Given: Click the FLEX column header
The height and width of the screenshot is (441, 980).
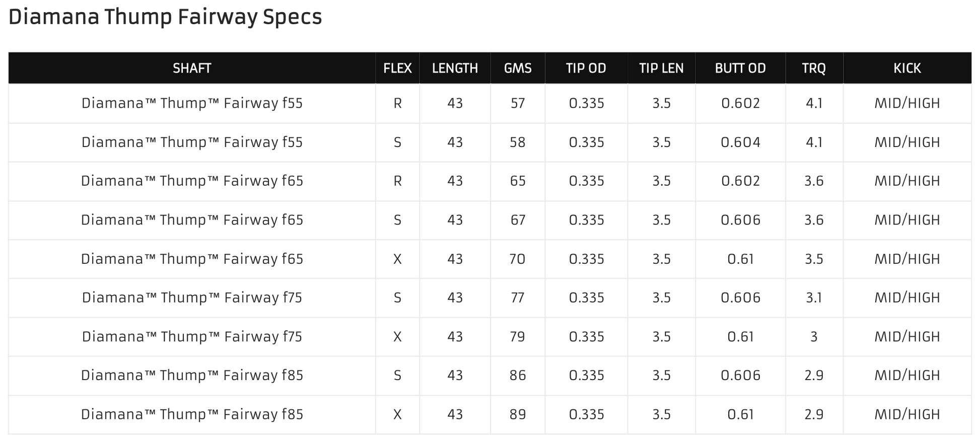Looking at the screenshot, I should [397, 68].
